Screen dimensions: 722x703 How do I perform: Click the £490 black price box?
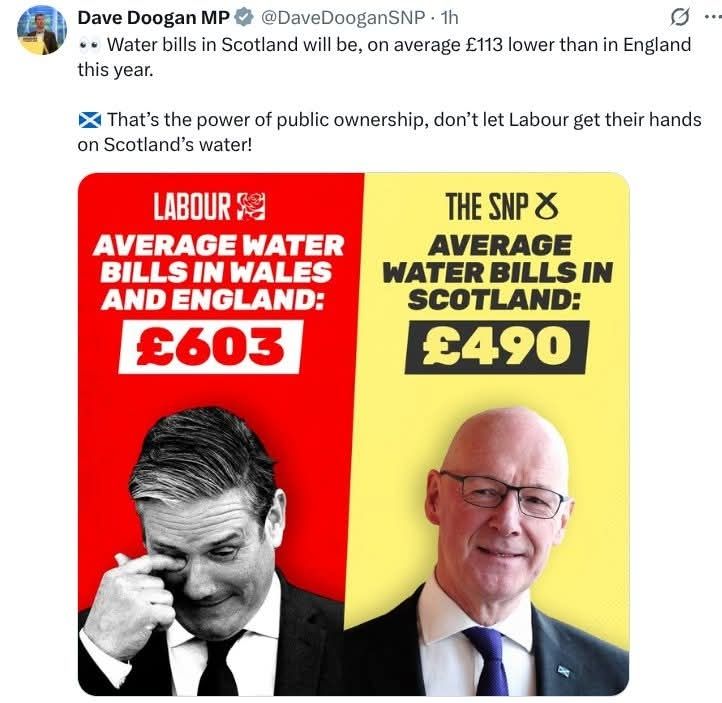tap(497, 347)
